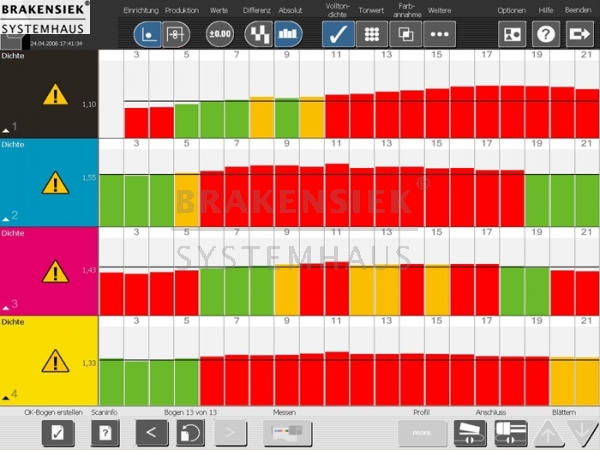Screen dimensions: 600x450
Task: Select cyan channel zone 5 orange bar
Action: (187, 200)
